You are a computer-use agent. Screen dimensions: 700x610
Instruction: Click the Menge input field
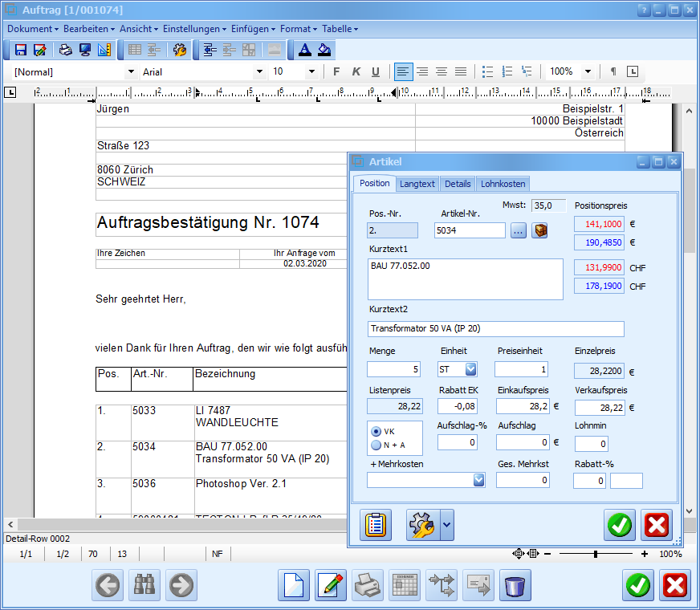[394, 369]
